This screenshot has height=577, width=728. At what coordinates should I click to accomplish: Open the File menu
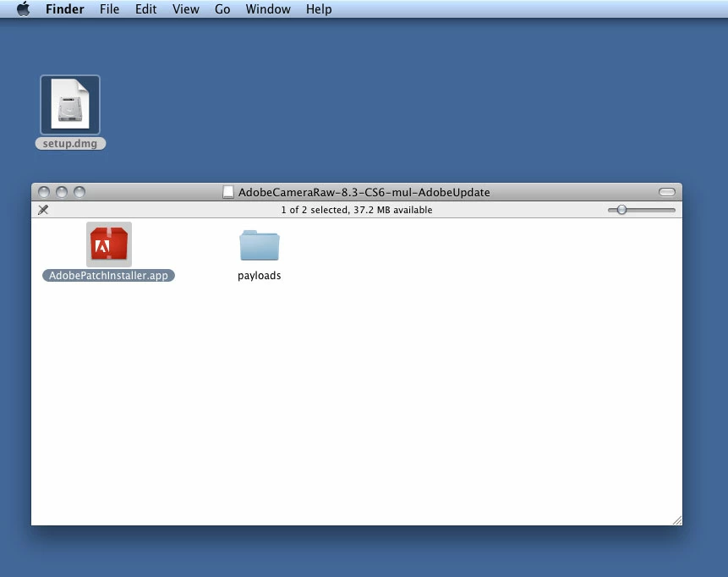coord(110,8)
